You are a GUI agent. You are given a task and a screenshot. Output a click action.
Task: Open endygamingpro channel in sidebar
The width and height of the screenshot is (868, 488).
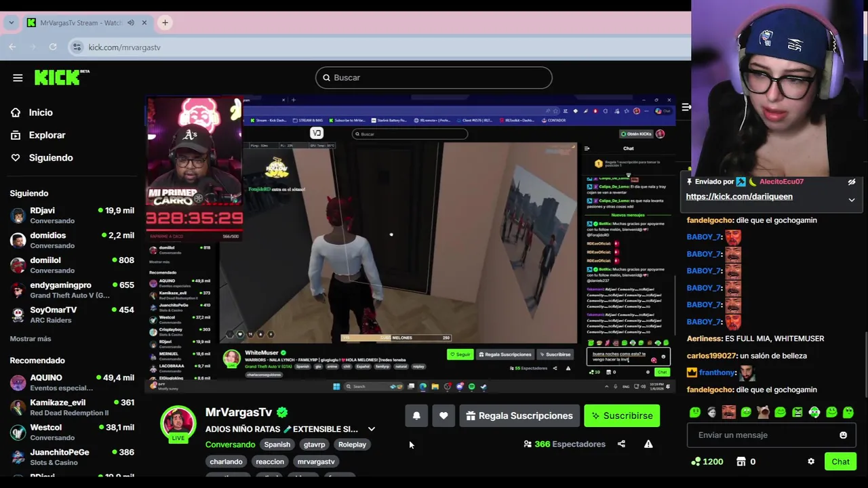(x=72, y=290)
